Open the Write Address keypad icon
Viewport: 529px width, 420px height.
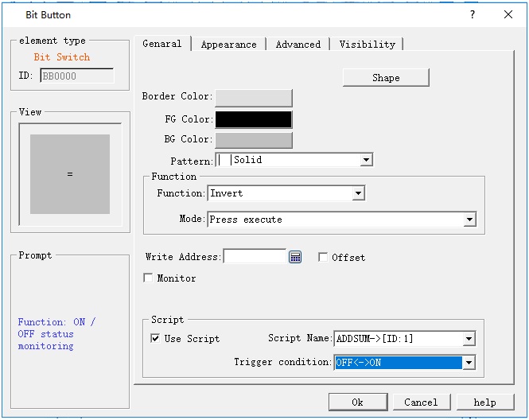point(295,257)
